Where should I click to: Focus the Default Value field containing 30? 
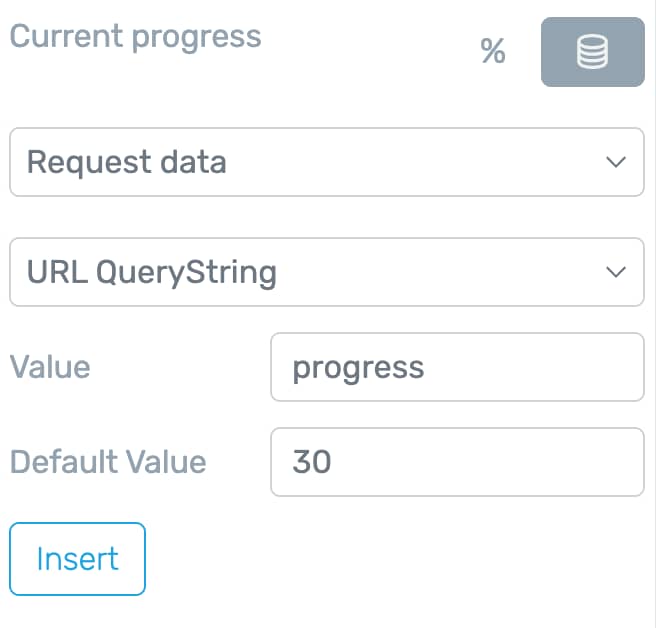point(457,462)
